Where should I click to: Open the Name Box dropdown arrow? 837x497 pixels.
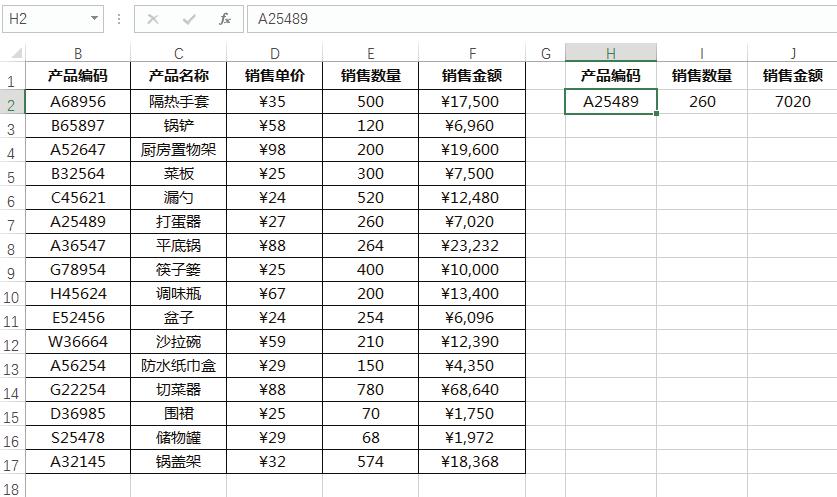tap(94, 19)
